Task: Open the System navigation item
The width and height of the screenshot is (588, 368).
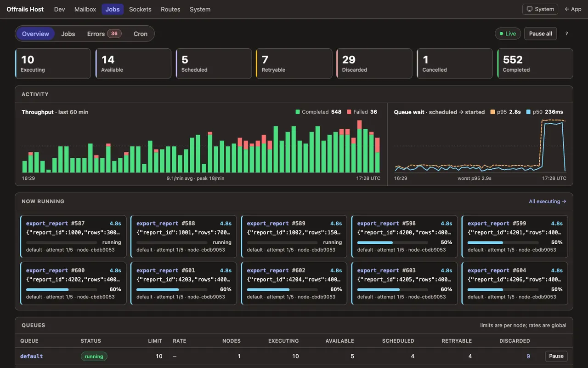Action: [x=200, y=9]
